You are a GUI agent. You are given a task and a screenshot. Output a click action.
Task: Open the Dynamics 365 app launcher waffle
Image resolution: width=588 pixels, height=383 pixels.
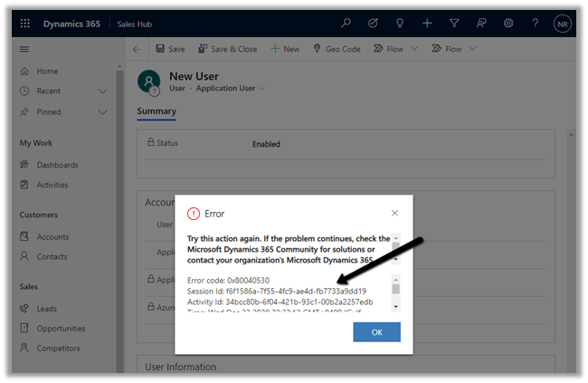[25, 24]
